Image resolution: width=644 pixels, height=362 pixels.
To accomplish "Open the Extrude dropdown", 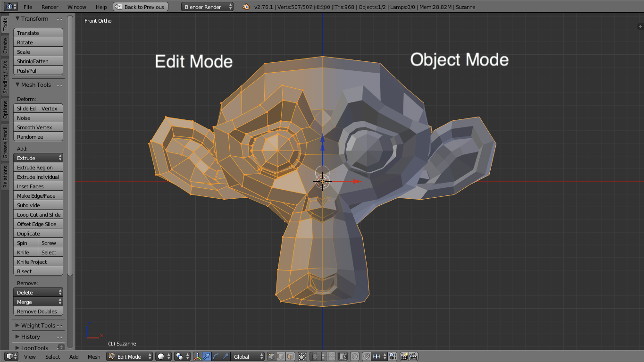I will point(38,158).
